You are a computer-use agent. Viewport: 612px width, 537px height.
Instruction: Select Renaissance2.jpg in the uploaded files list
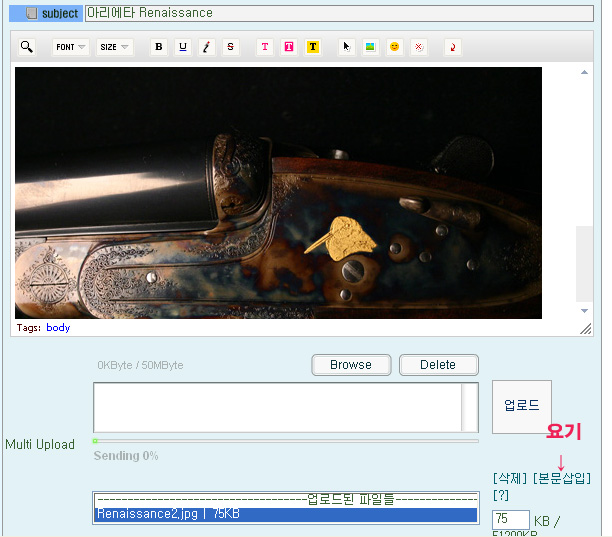(285, 514)
